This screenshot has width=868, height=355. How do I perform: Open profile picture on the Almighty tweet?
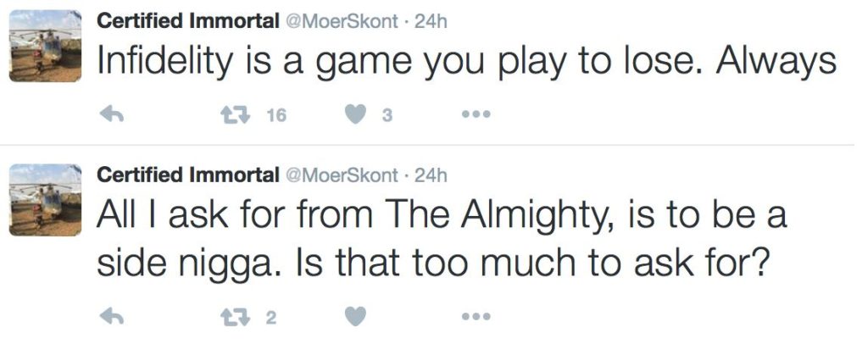click(x=46, y=200)
